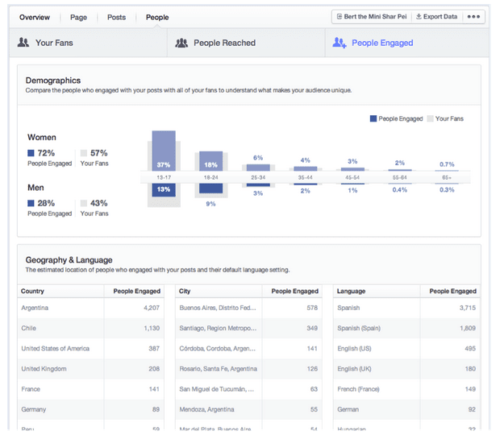Screen dimensions: 504x439
Task: Select Santiago in the City table
Action: [x=215, y=328]
